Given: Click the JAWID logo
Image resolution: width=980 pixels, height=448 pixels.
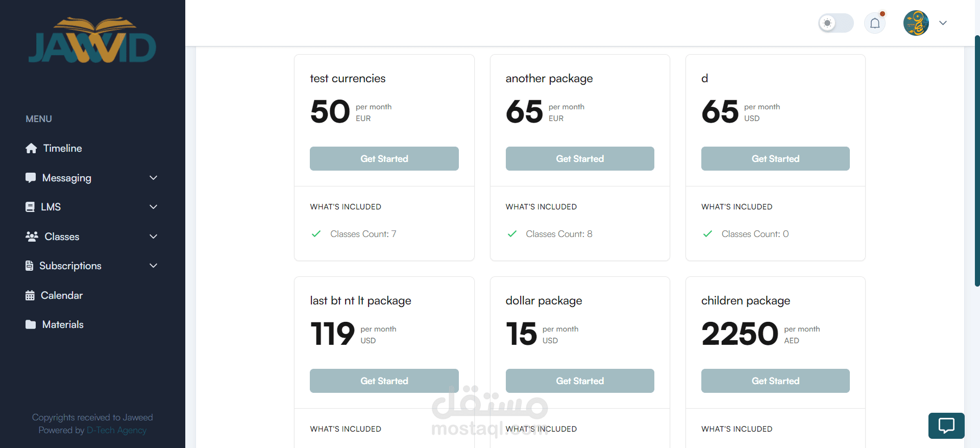Looking at the screenshot, I should click(x=92, y=41).
